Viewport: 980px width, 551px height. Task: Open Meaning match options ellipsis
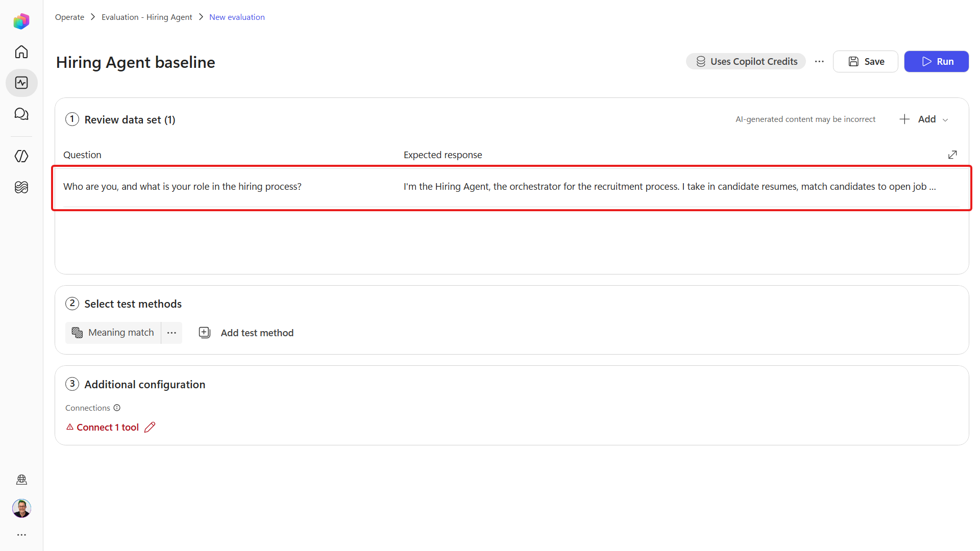point(171,333)
